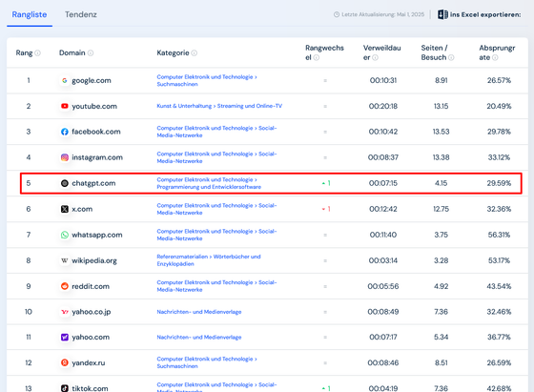This screenshot has width=534, height=392.
Task: Click green up-arrow rank change for chatgpt.com
Action: (x=326, y=183)
